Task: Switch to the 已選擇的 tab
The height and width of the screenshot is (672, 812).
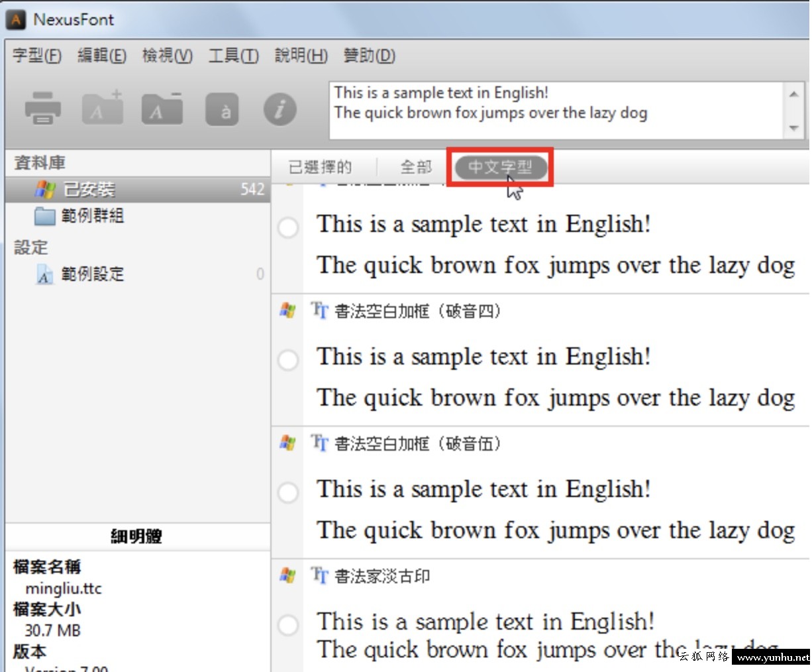Action: tap(321, 167)
